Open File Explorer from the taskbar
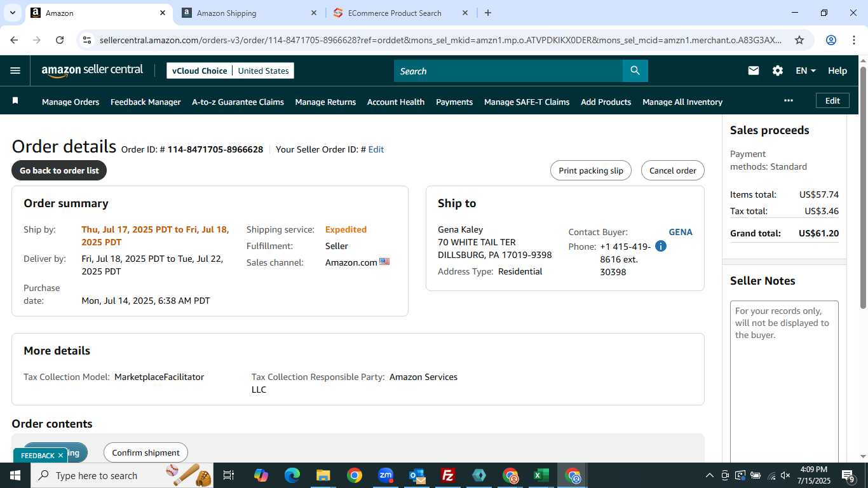Screen dimensions: 868x488 [323, 475]
